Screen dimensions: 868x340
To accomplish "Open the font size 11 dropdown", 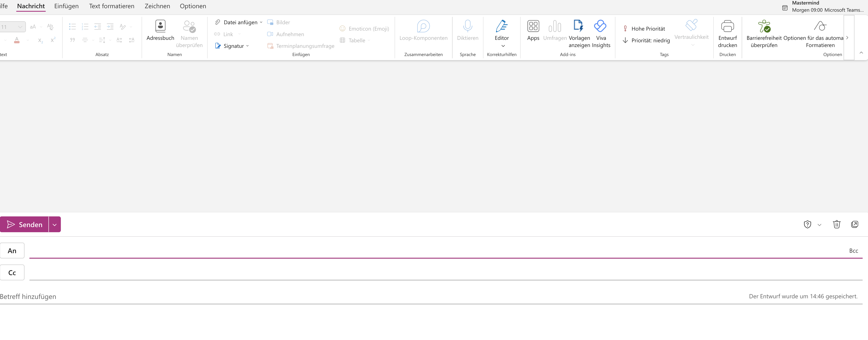I will (x=20, y=27).
